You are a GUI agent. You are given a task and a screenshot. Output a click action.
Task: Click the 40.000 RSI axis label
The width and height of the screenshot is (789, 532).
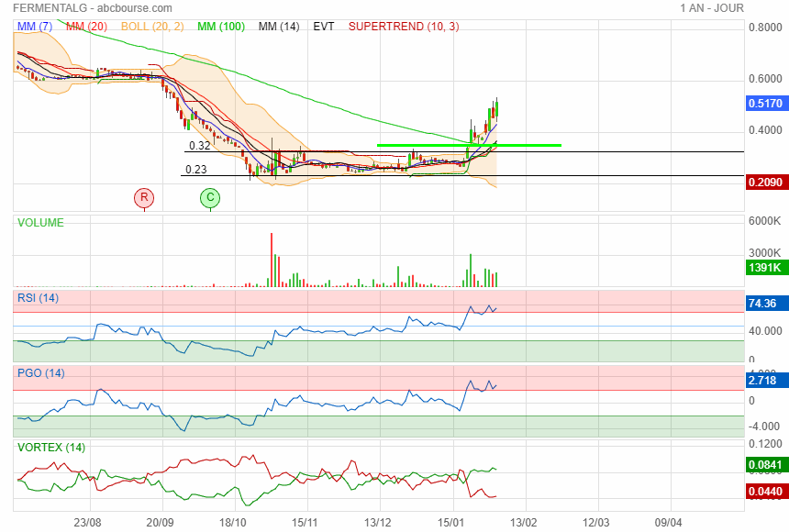765,331
